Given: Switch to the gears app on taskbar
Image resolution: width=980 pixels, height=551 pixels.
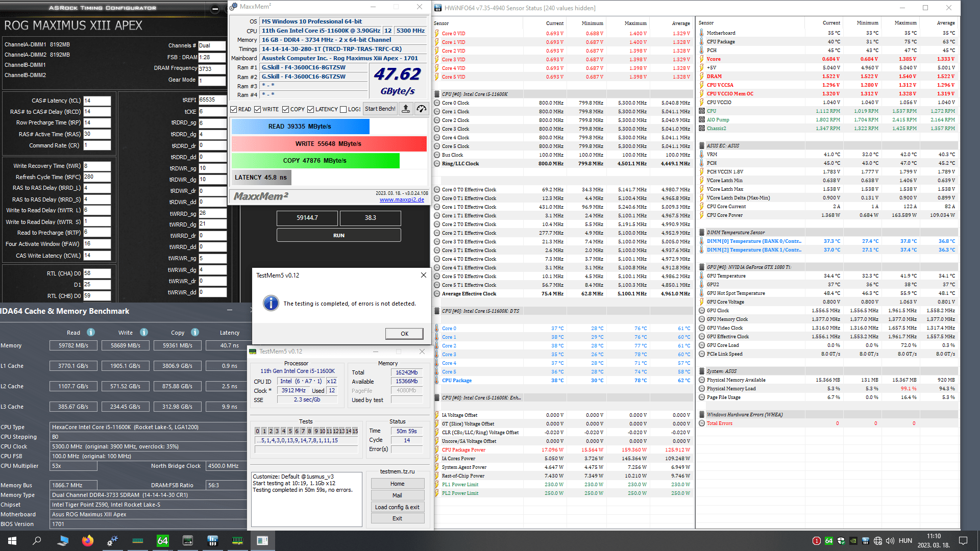Looking at the screenshot, I should tap(113, 541).
